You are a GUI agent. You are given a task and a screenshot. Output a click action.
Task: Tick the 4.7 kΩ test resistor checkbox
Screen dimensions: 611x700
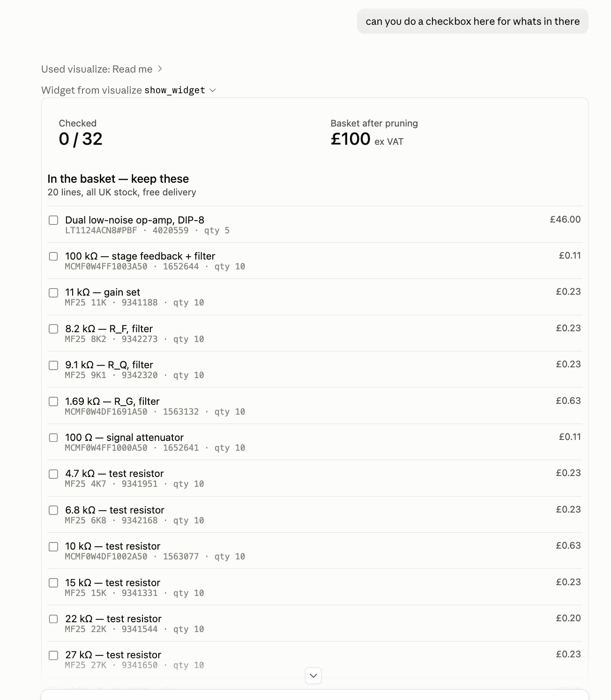coord(53,474)
